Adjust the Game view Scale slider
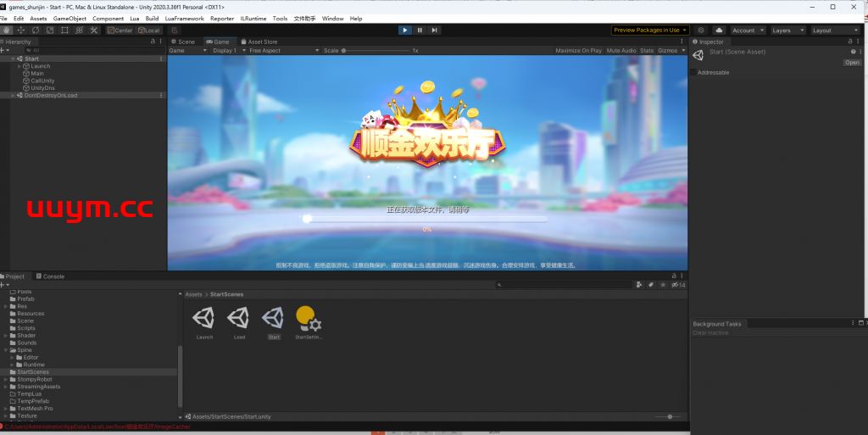The height and width of the screenshot is (435, 868). [x=345, y=51]
